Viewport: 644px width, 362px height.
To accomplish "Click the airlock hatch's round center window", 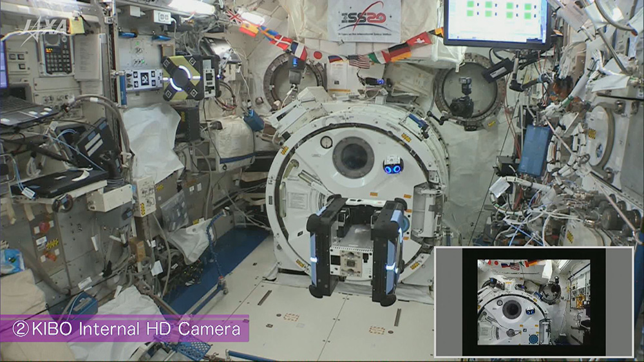I will (353, 157).
